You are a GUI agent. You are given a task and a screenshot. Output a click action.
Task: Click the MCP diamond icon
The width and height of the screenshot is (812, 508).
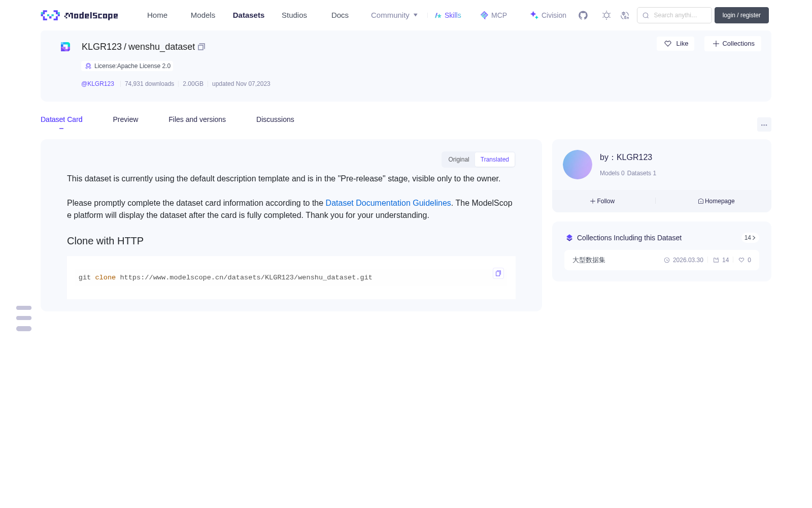click(484, 15)
